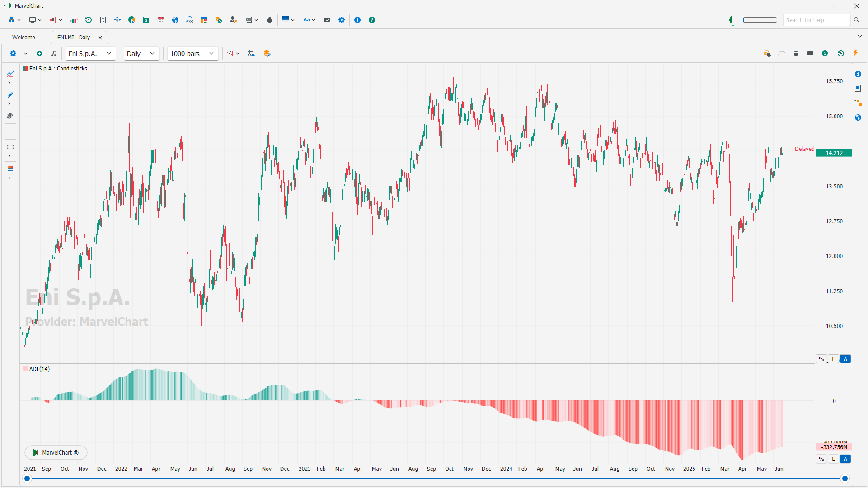Open the symbol watch search icon
The height and width of the screenshot is (488, 868).
[190, 20]
